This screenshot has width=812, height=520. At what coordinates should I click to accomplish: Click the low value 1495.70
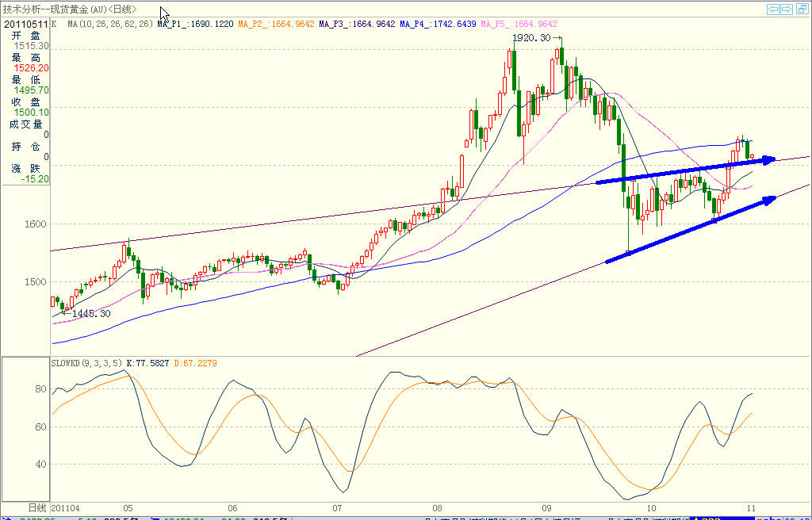coord(31,90)
